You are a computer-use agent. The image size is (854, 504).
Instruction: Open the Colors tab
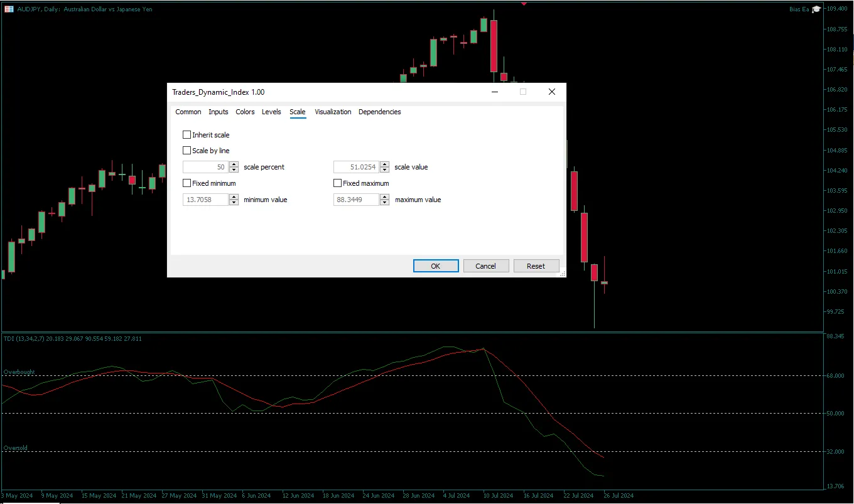click(245, 112)
